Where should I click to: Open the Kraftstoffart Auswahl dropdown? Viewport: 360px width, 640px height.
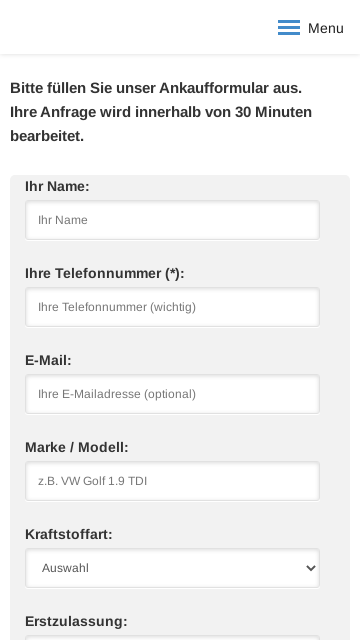click(172, 568)
